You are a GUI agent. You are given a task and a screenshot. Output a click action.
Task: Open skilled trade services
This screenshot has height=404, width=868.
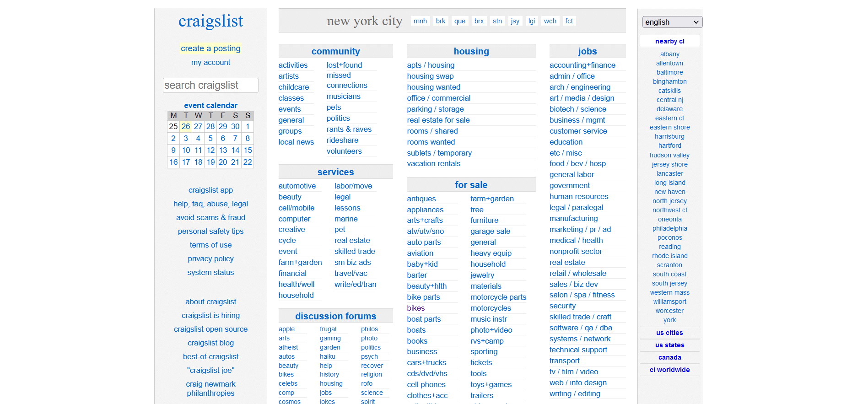[355, 251]
